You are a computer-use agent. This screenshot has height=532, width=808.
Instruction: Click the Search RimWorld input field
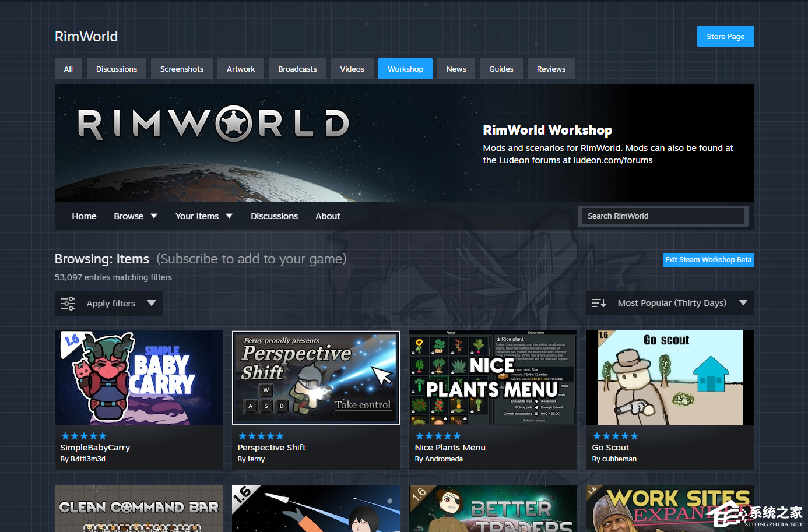pos(663,216)
